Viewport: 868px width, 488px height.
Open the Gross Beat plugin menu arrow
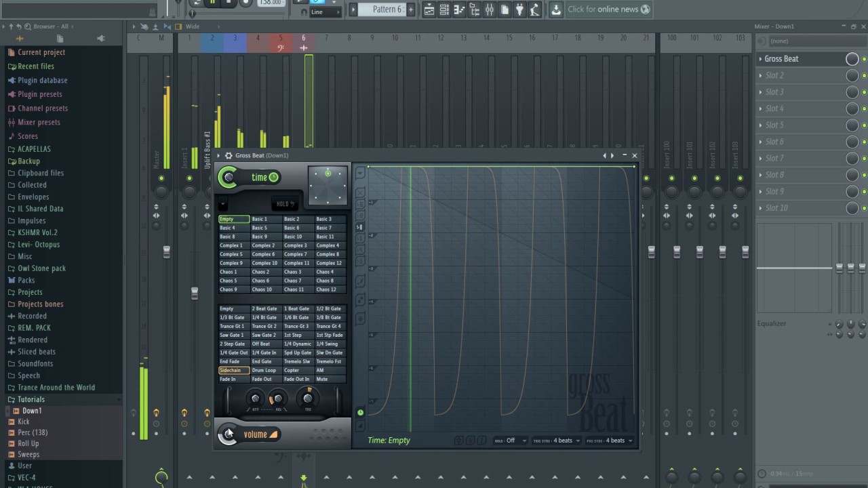pyautogui.click(x=219, y=156)
